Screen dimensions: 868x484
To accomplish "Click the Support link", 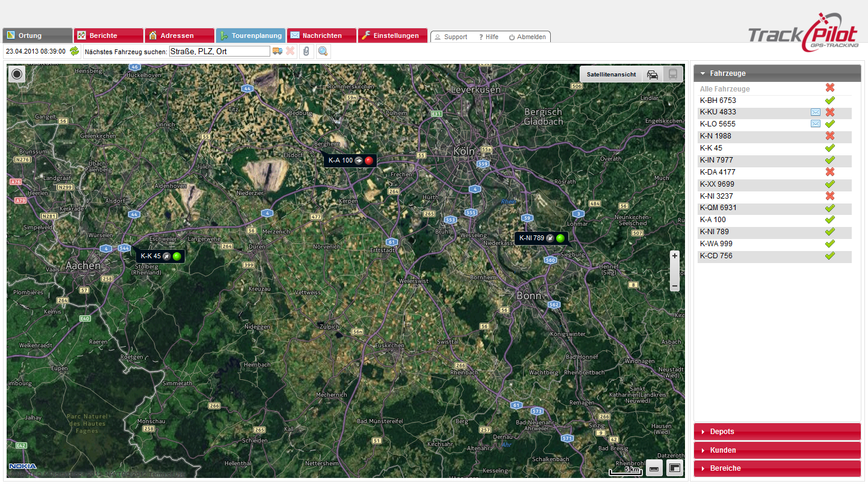I will 451,37.
